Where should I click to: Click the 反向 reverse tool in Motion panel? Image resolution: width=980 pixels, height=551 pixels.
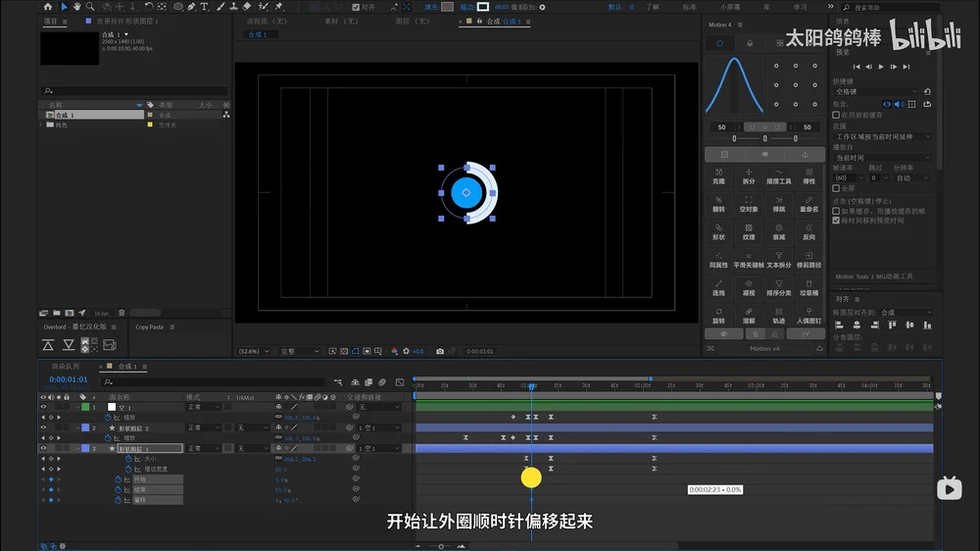808,232
